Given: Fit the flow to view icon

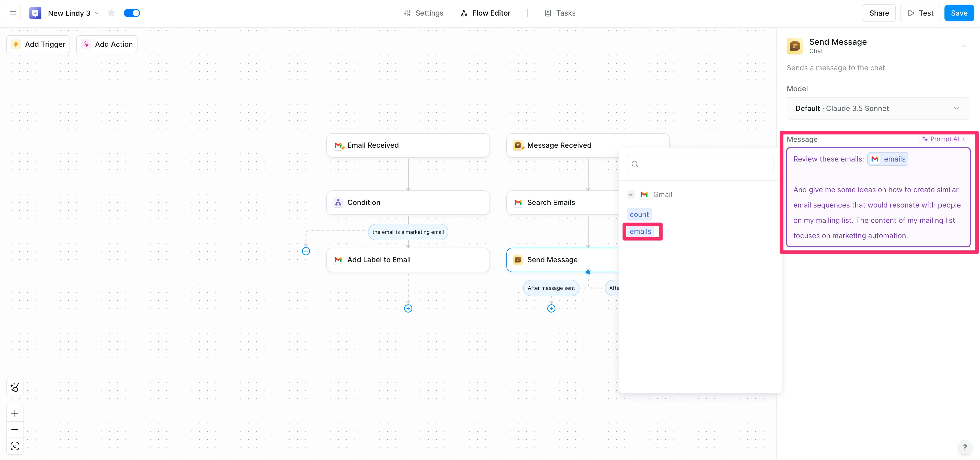Looking at the screenshot, I should click(x=15, y=446).
